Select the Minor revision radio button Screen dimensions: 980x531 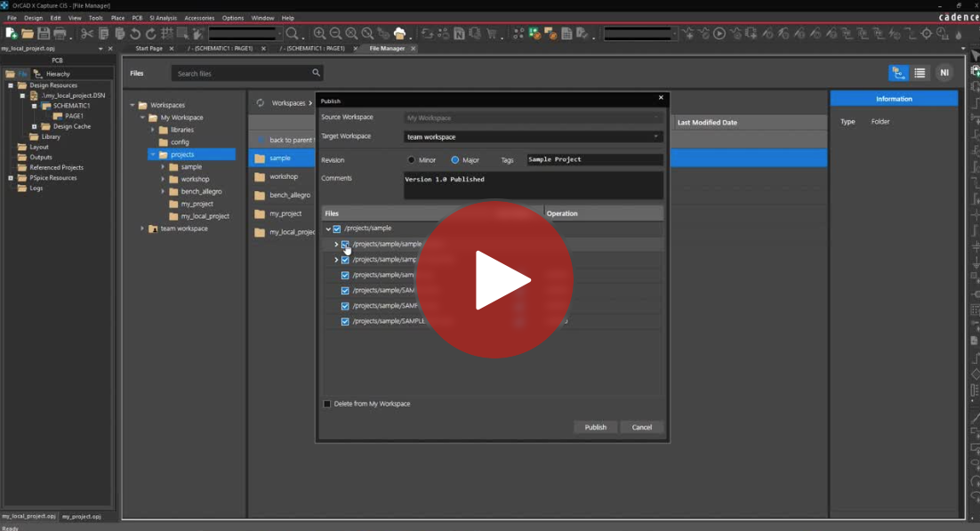(x=411, y=160)
